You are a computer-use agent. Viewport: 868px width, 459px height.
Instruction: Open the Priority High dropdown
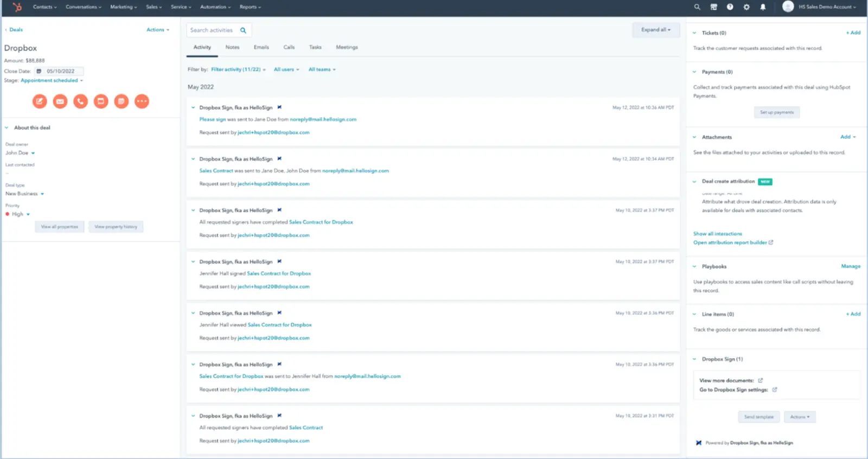[17, 214]
